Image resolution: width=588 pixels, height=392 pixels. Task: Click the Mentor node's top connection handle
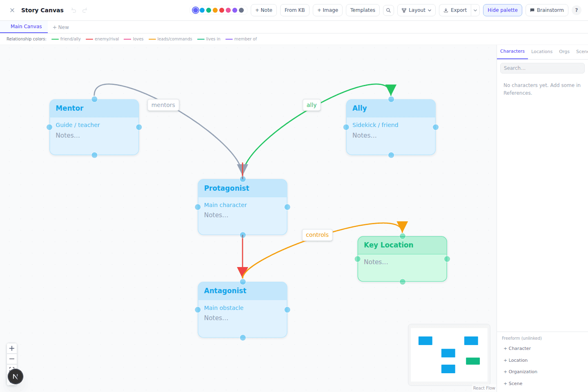(94, 99)
